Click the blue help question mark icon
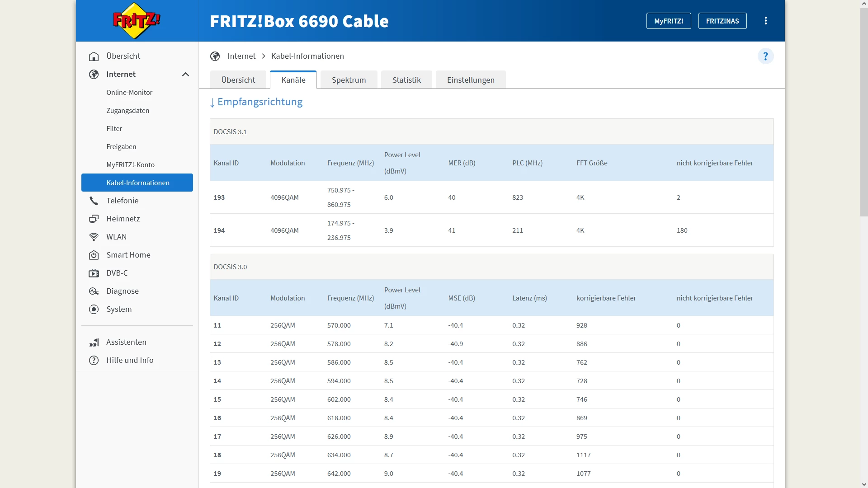 [x=765, y=56]
